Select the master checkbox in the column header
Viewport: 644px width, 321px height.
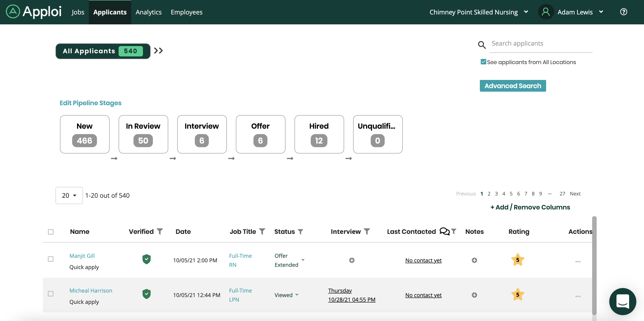pyautogui.click(x=51, y=232)
